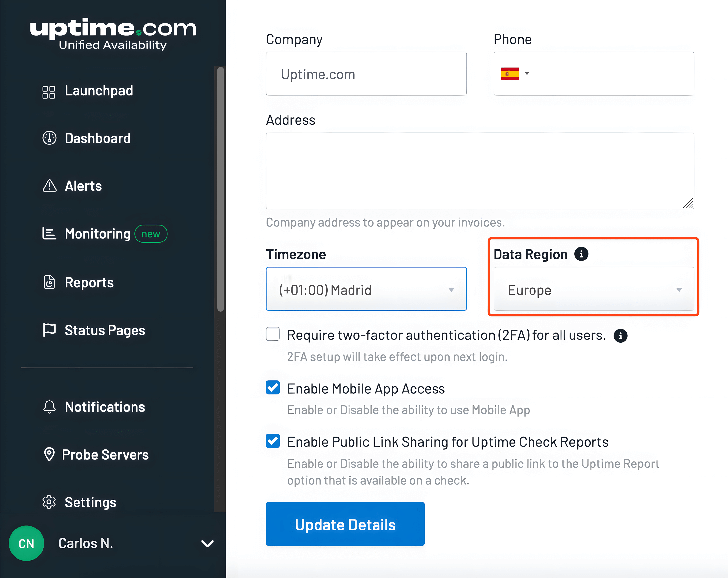Image resolution: width=728 pixels, height=578 pixels.
Task: Open Launchpad from the sidebar
Action: coord(99,90)
